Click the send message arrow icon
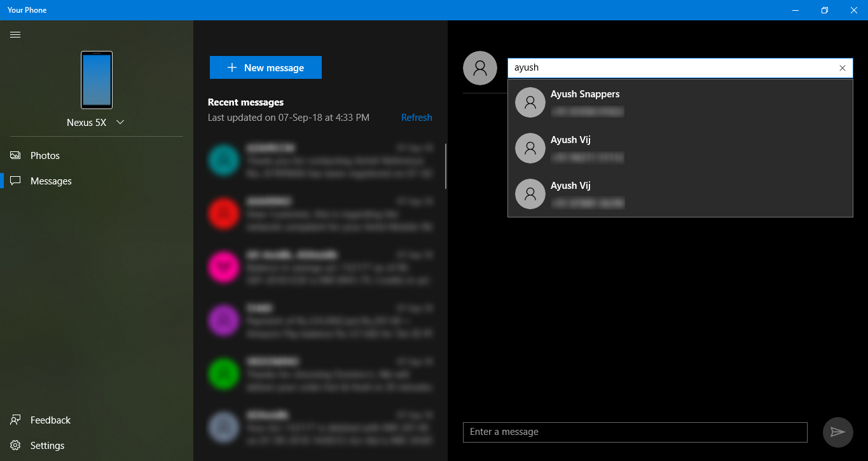Screen dimensions: 868x461 coord(837,432)
